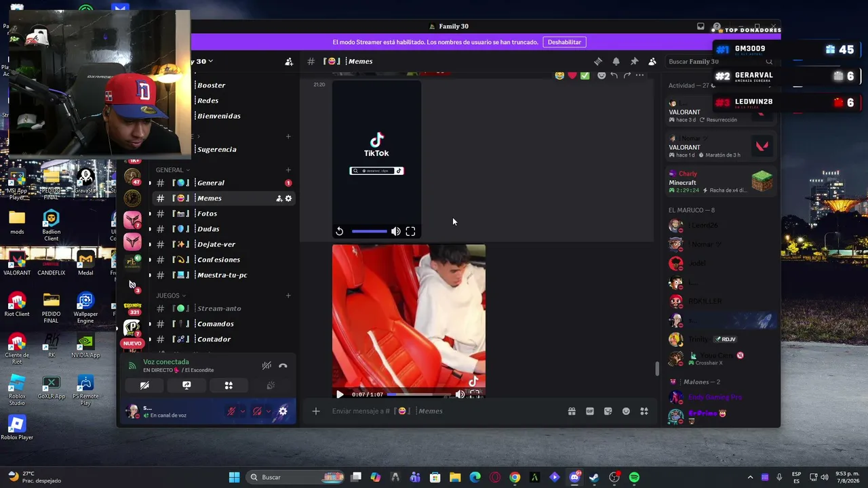Image resolution: width=868 pixels, height=488 pixels.
Task: Open the GIF picker
Action: click(x=590, y=411)
